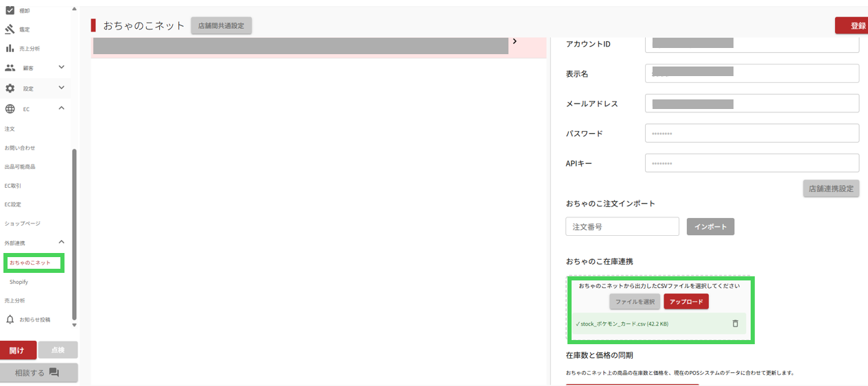The height and width of the screenshot is (386, 868).
Task: Click the 顧客 people icon
Action: 10,68
